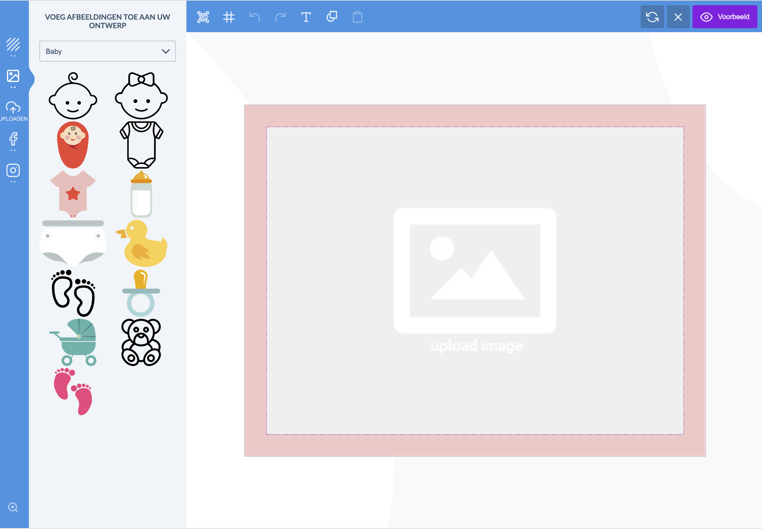Click the copy/duplicate icon
The height and width of the screenshot is (532, 762).
(332, 17)
